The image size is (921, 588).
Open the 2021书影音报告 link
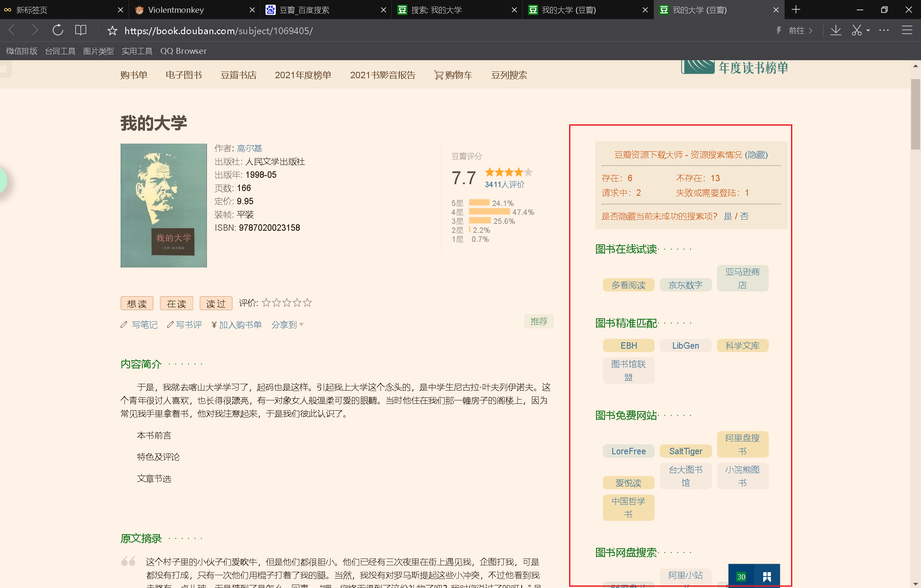click(x=383, y=75)
